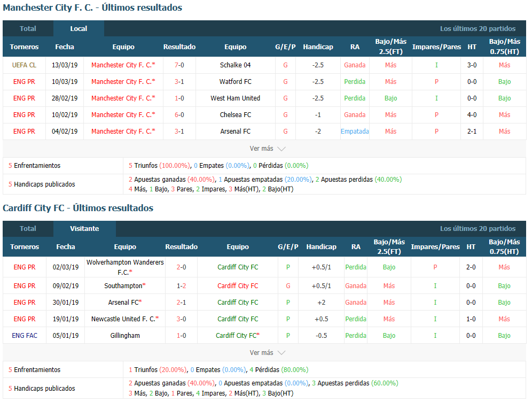Screen dimensions: 532x402
Task: Click the 2-0 result at Wolverhampton
Action: coord(181,267)
